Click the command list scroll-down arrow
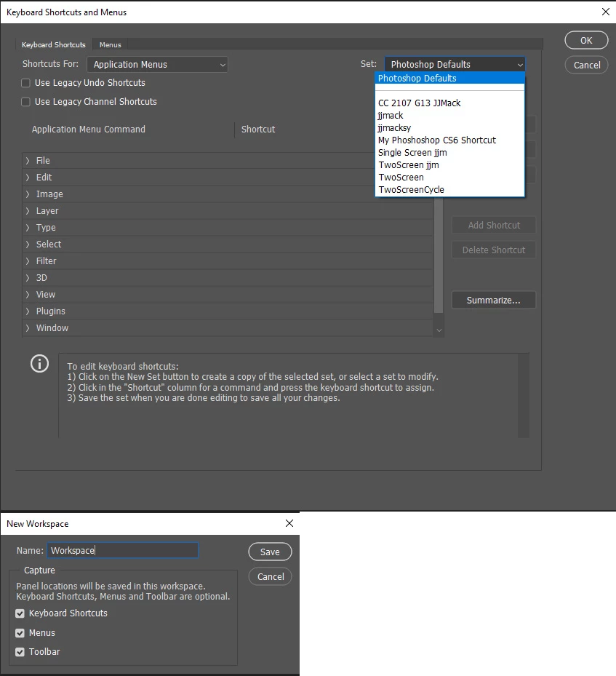 (439, 330)
